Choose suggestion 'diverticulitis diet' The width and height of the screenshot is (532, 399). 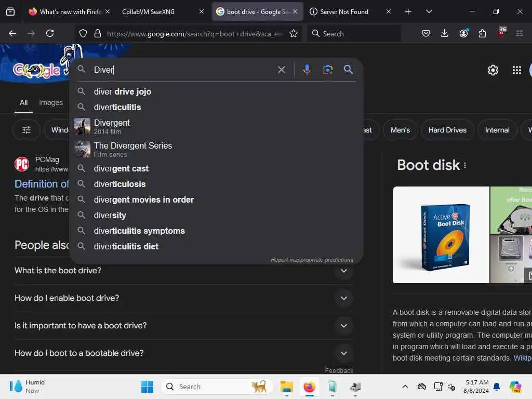pos(217,247)
